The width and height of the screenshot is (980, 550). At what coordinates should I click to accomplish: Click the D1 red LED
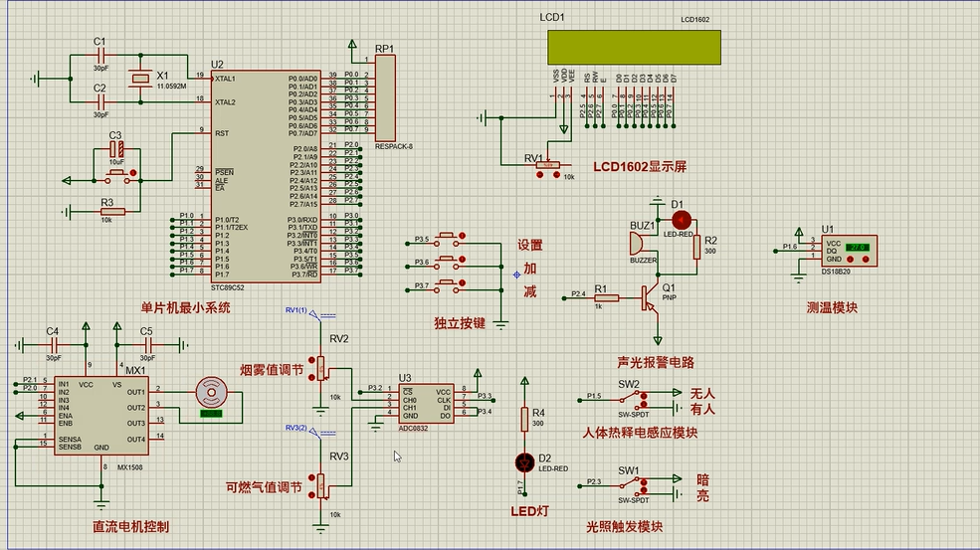point(682,219)
